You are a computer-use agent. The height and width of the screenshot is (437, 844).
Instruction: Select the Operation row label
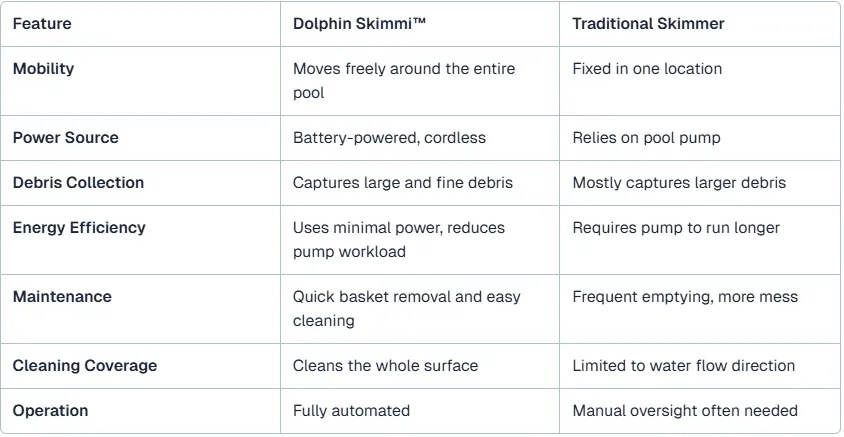pyautogui.click(x=51, y=411)
